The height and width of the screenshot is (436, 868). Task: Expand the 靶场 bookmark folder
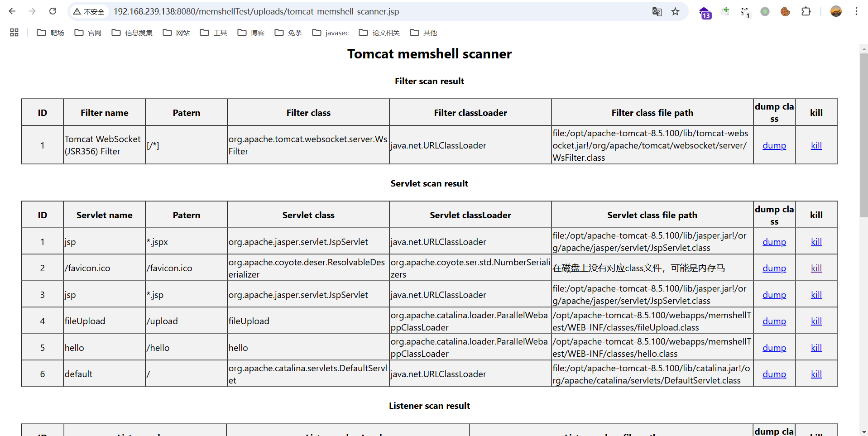point(50,33)
